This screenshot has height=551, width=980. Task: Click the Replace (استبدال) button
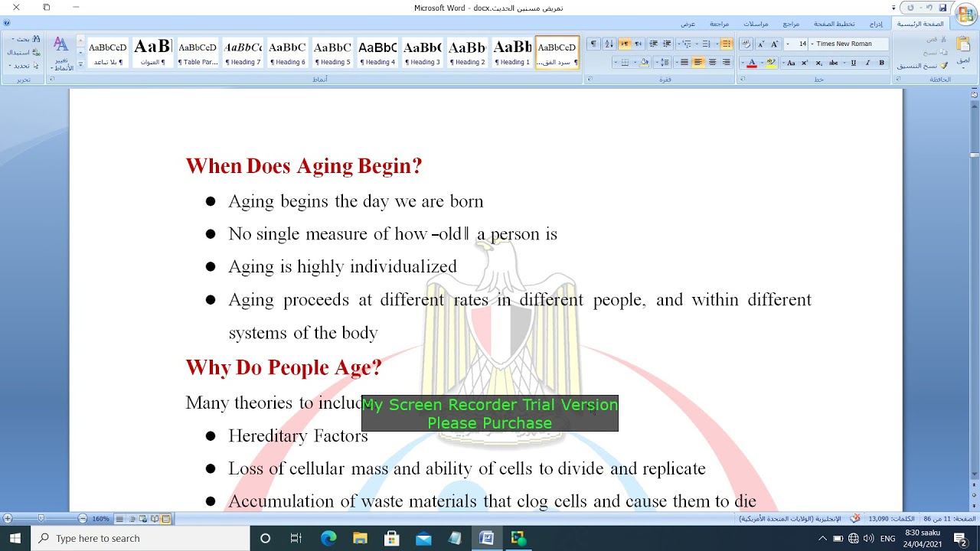(x=24, y=52)
